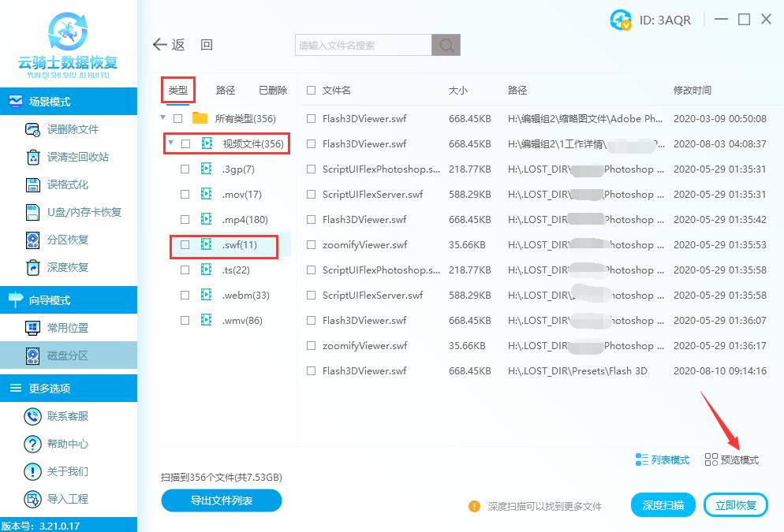Tick the .3gp(7) checkbox
This screenshot has height=532, width=784.
[185, 169]
